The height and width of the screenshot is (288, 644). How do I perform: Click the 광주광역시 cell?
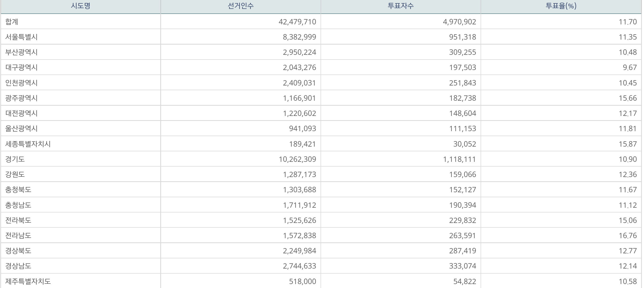22,98
